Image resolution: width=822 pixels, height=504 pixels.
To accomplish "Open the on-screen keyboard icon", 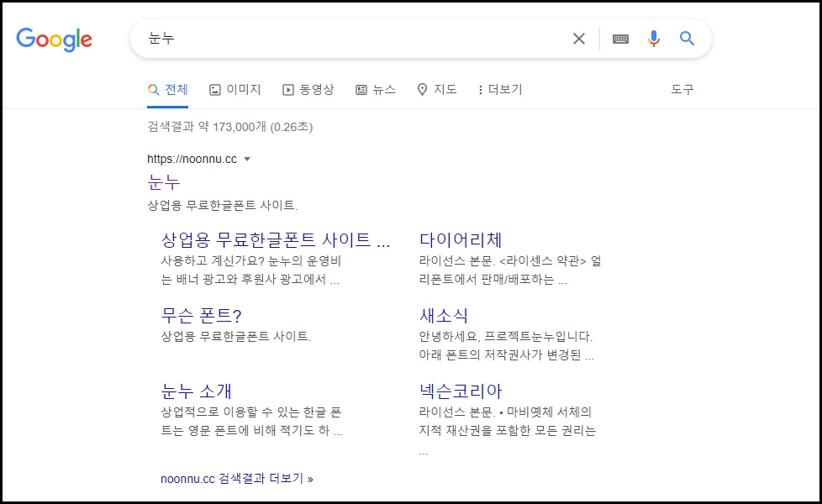I will (x=620, y=39).
